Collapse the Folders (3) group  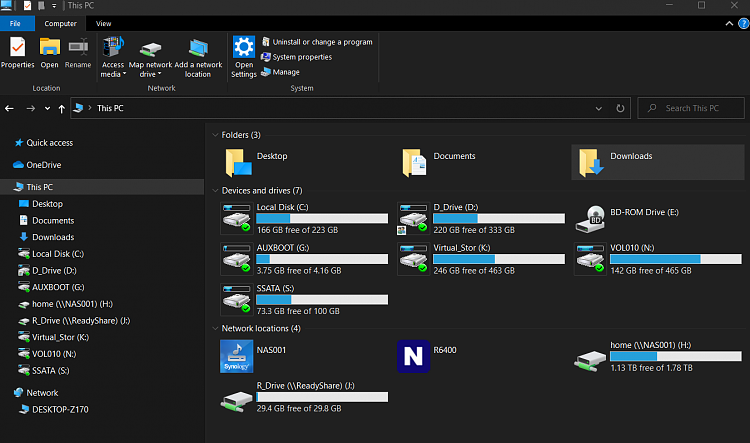click(x=214, y=135)
